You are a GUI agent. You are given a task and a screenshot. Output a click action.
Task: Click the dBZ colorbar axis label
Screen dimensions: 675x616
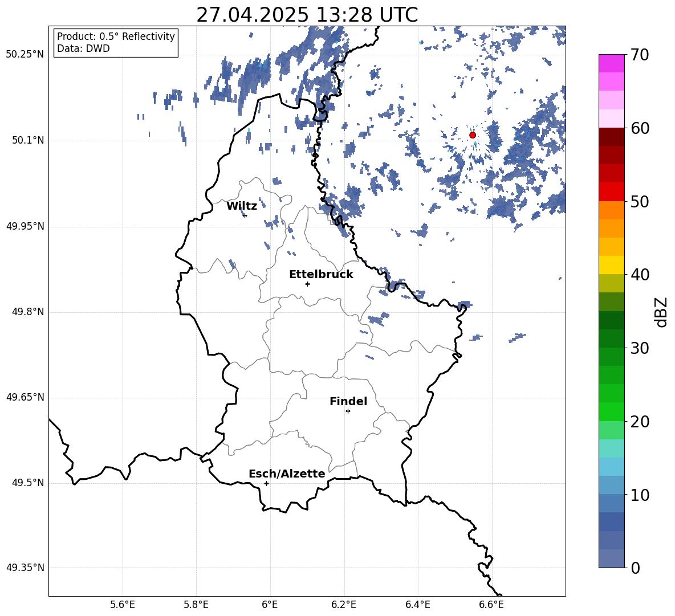click(x=662, y=312)
